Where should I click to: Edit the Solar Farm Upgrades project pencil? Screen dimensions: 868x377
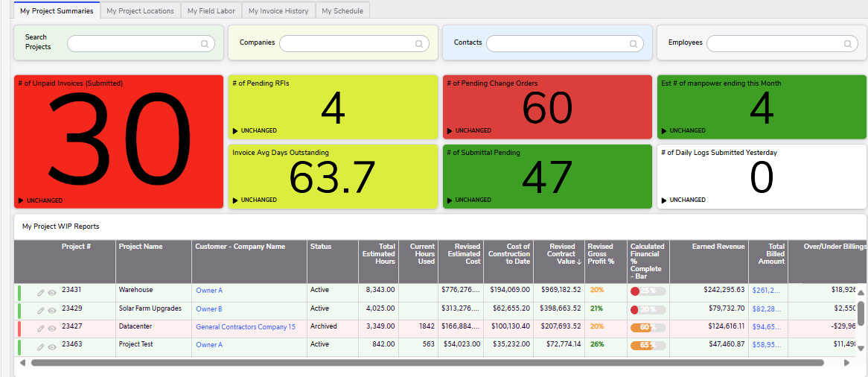(40, 311)
